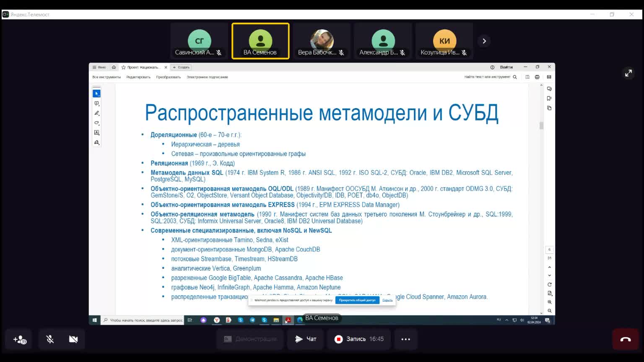The image size is (644, 362).
Task: Click the Войти sign-in button
Action: [x=506, y=67]
